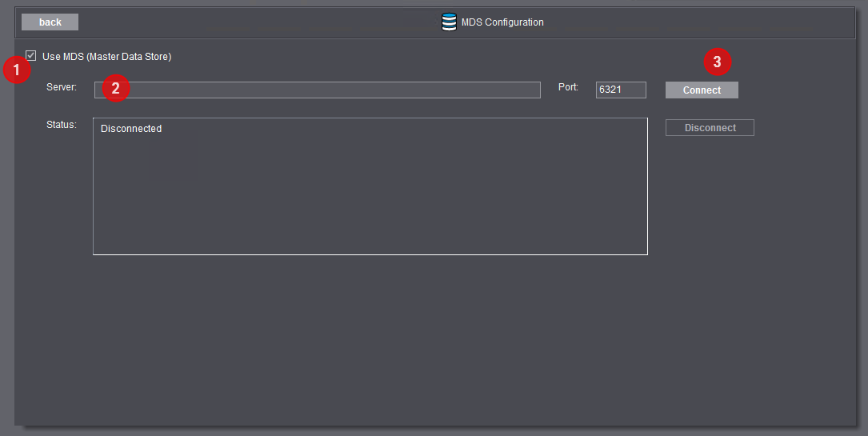The height and width of the screenshot is (436, 868).
Task: Click the red number 2 callout badge
Action: tap(116, 89)
